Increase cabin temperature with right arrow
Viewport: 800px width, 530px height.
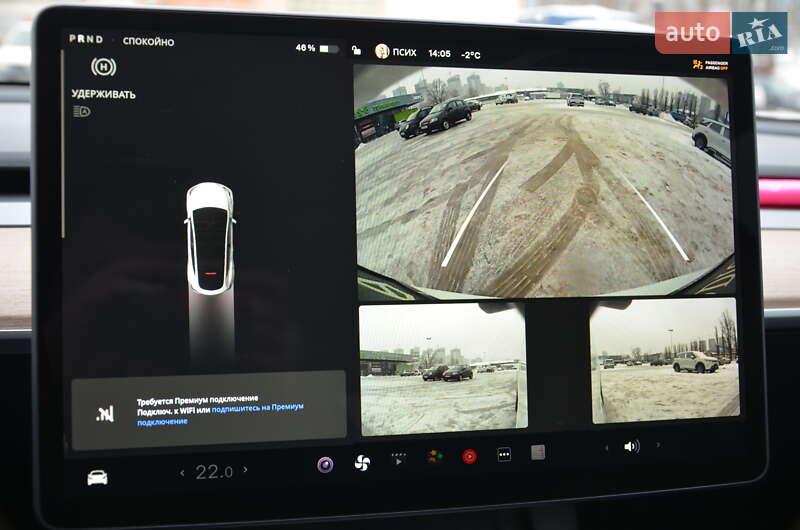(245, 469)
